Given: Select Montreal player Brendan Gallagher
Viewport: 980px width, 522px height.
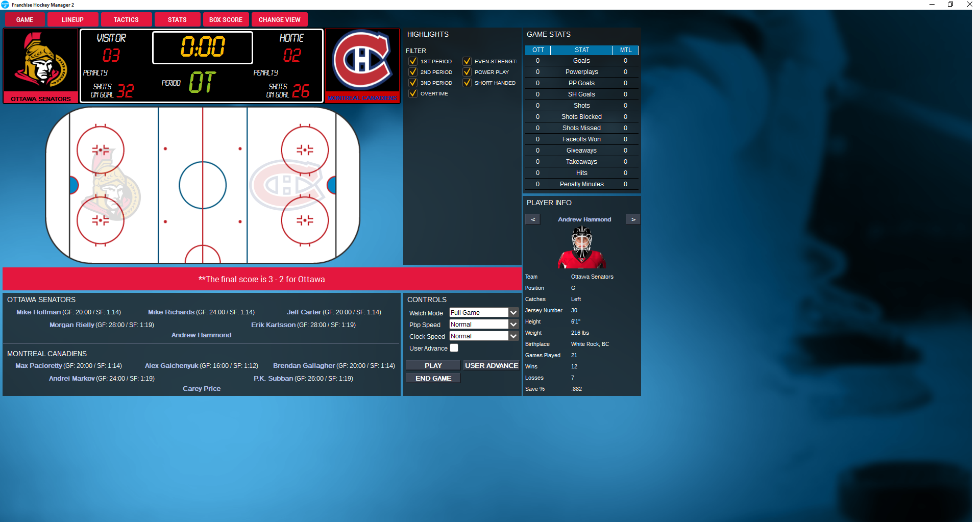Looking at the screenshot, I should click(x=304, y=366).
